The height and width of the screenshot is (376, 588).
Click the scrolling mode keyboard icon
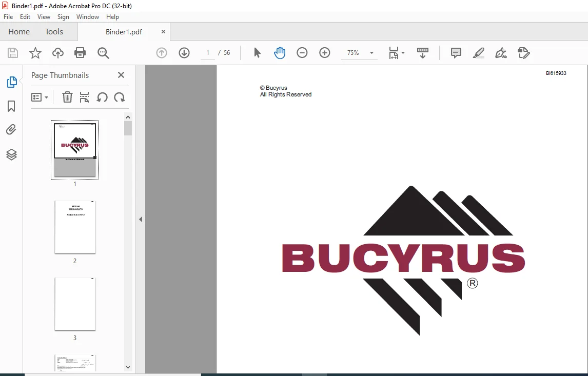click(423, 53)
